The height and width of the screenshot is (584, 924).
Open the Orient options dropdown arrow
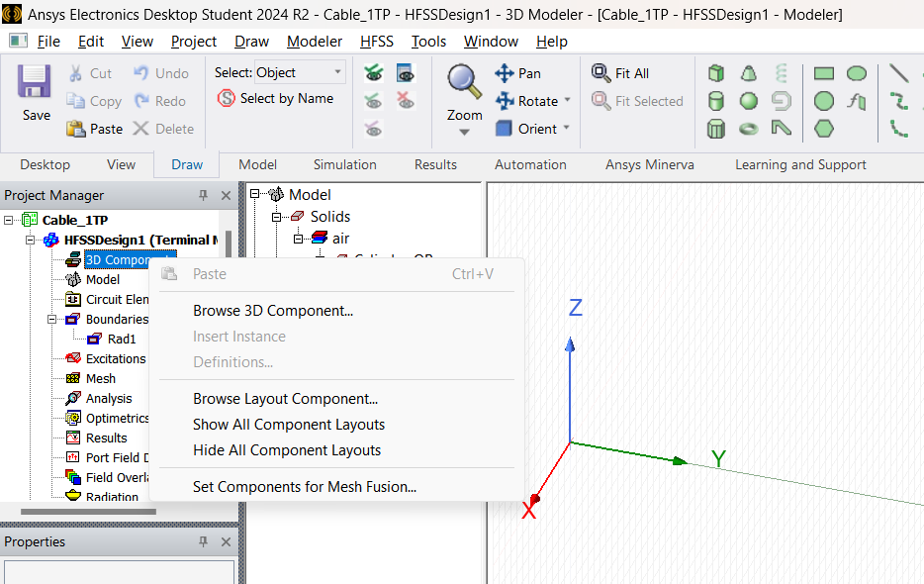tap(566, 128)
